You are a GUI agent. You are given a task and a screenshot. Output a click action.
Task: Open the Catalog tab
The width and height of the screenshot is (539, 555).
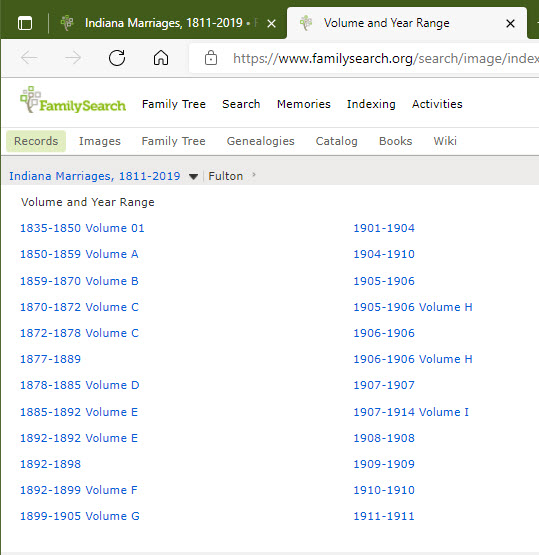[337, 141]
